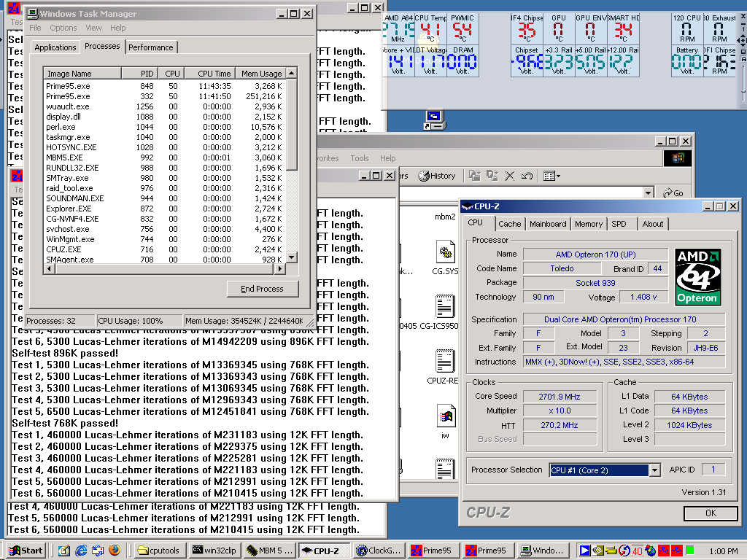The height and width of the screenshot is (560, 747).
Task: Click the AMD 64 Opteron logo in CPU-Z
Action: 698,276
